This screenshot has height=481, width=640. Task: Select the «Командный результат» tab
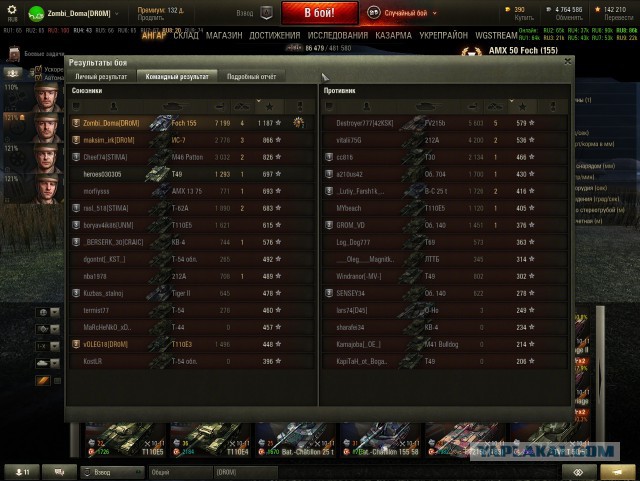177,77
